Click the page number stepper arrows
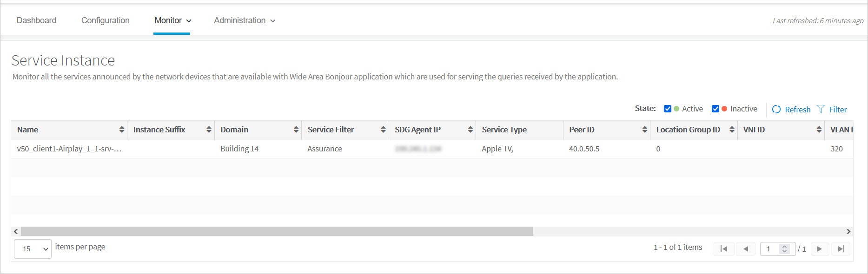This screenshot has width=868, height=274. (785, 249)
